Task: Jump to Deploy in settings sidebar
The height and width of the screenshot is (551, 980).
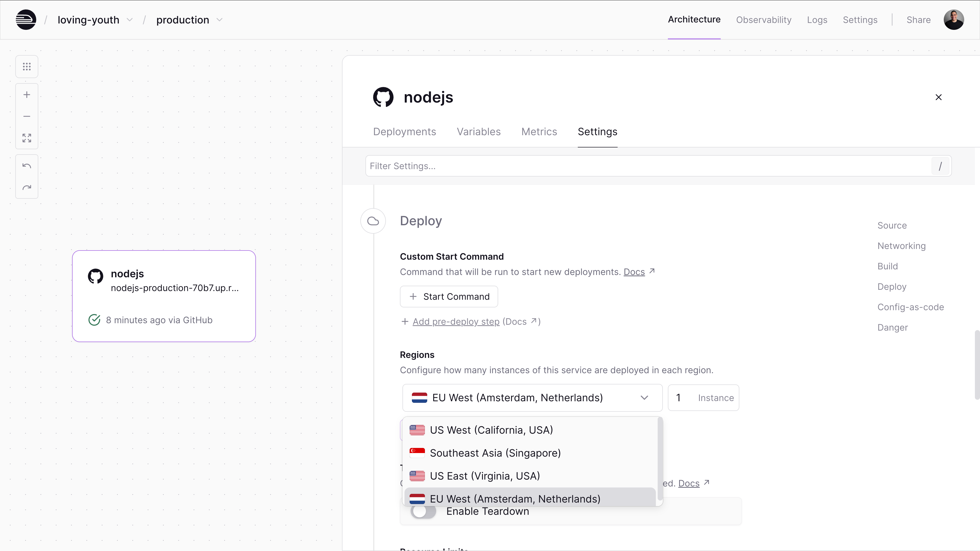Action: pyautogui.click(x=892, y=287)
